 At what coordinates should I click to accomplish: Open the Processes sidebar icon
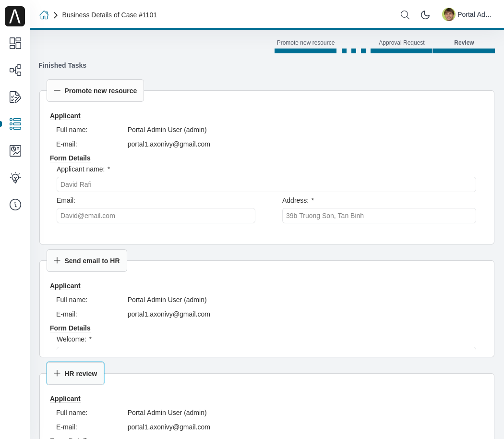[15, 70]
